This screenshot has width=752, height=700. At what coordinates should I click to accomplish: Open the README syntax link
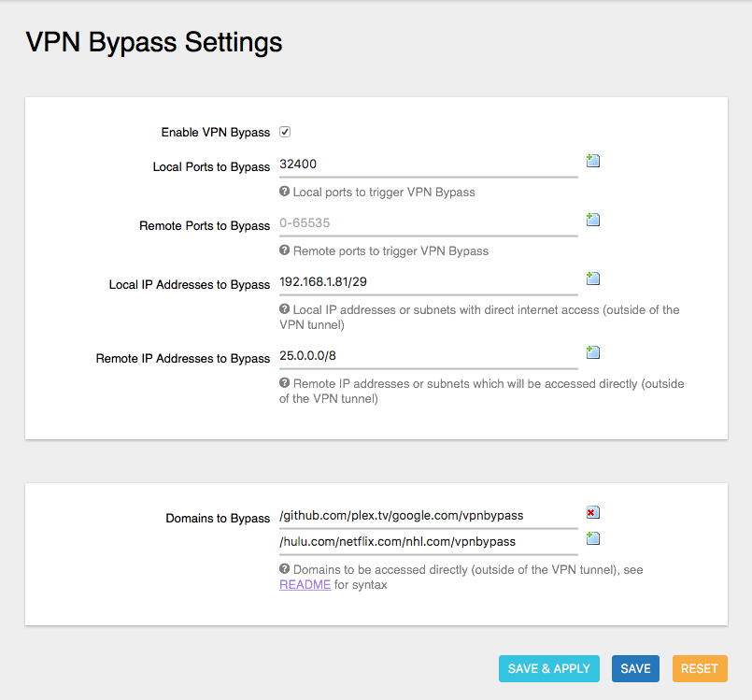tap(305, 585)
